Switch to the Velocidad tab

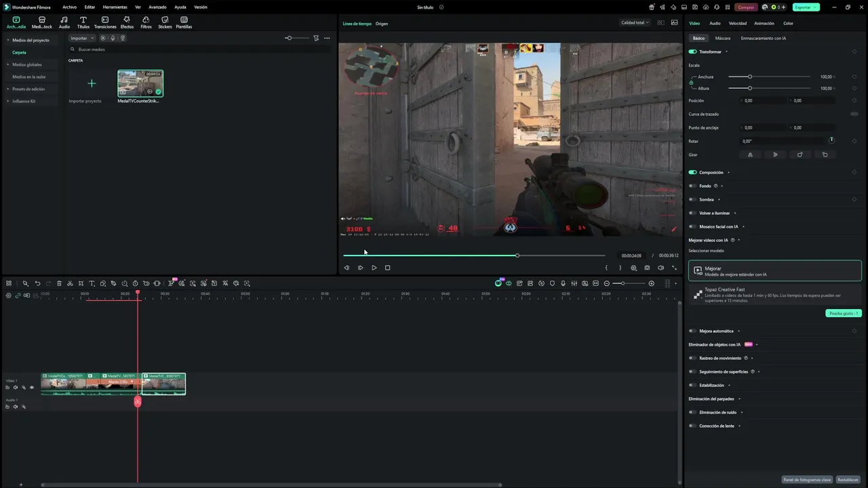click(x=738, y=23)
